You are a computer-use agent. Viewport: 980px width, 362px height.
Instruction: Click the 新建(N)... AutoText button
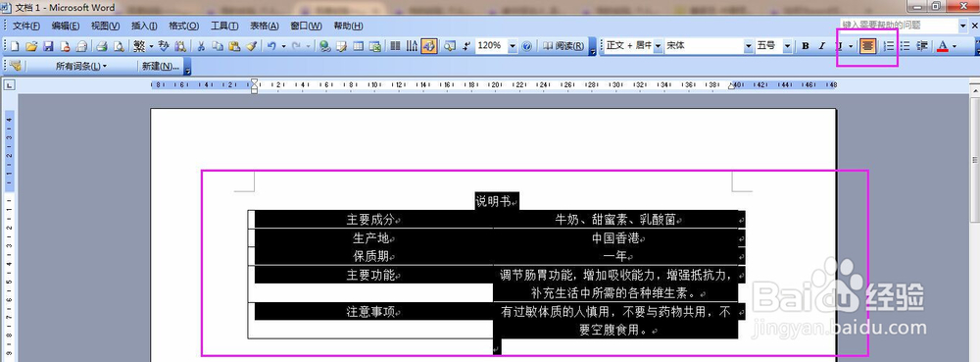(161, 66)
